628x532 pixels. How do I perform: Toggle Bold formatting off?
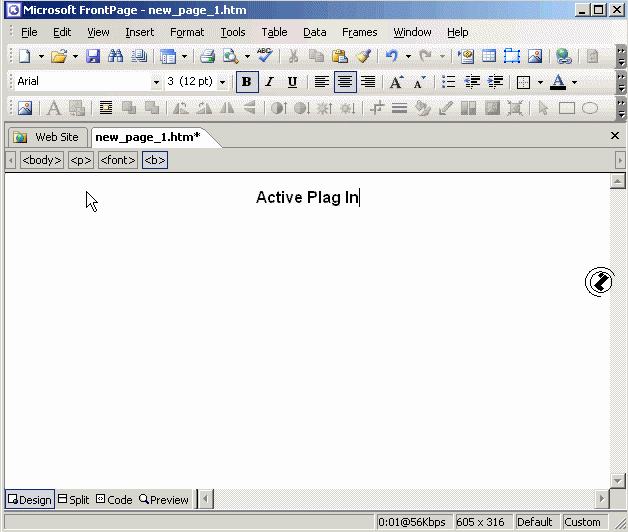(246, 82)
